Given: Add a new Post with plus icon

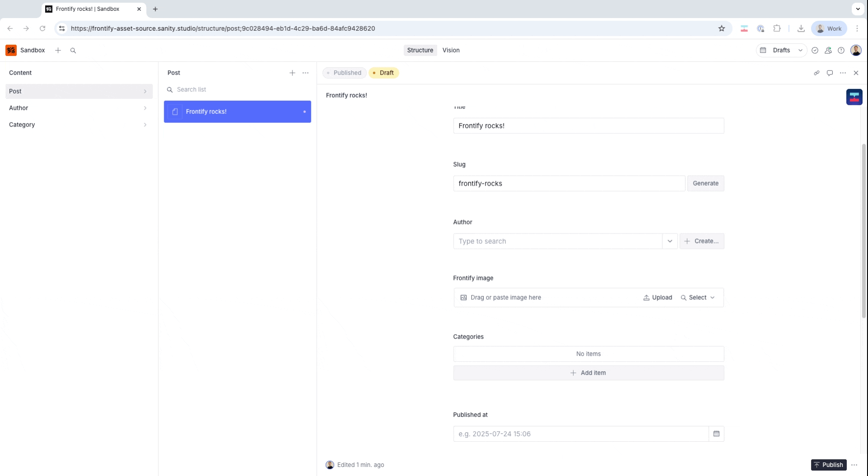Looking at the screenshot, I should 292,73.
